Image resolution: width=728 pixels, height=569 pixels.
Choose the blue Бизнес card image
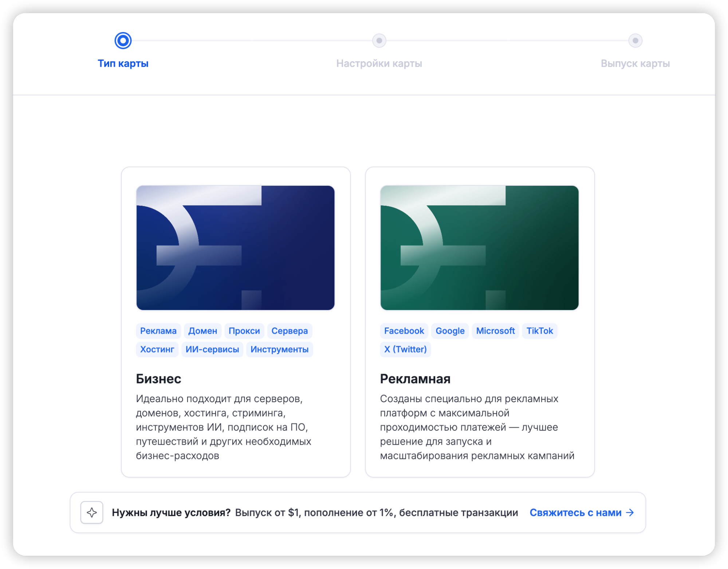tap(235, 248)
